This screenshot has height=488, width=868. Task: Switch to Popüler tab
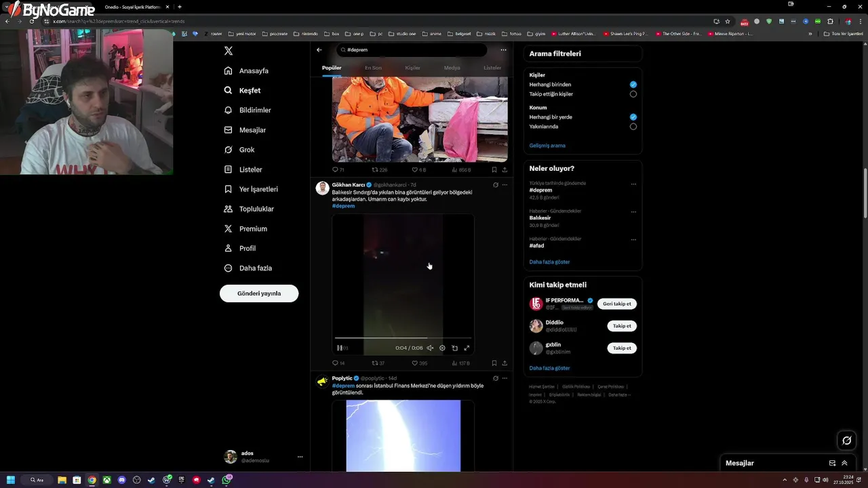tap(332, 68)
